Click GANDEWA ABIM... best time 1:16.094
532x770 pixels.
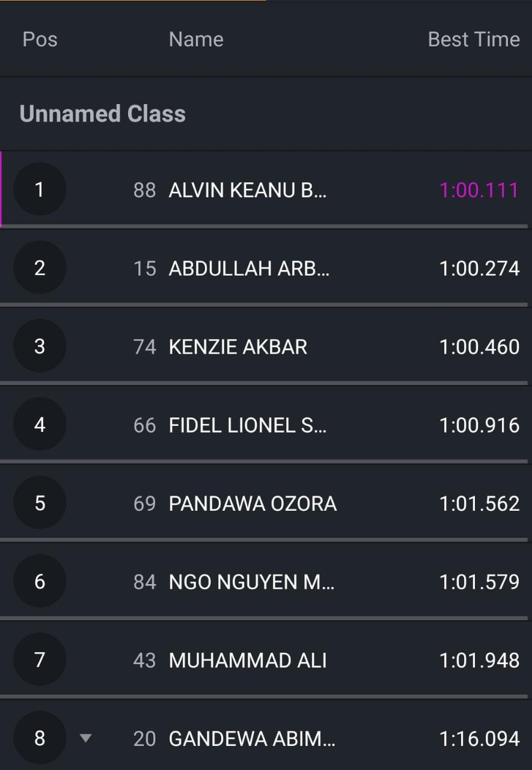pyautogui.click(x=479, y=738)
